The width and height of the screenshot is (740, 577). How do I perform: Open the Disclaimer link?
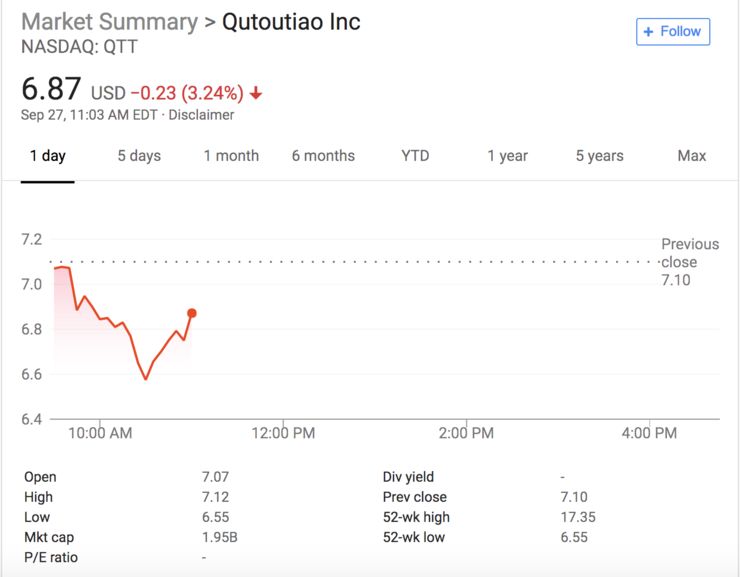tap(201, 115)
